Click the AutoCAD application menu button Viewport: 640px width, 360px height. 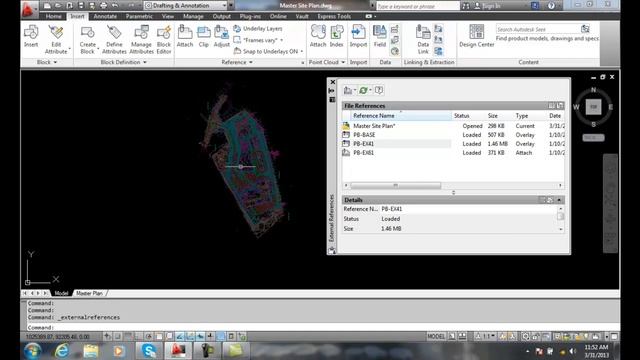(x=29, y=9)
